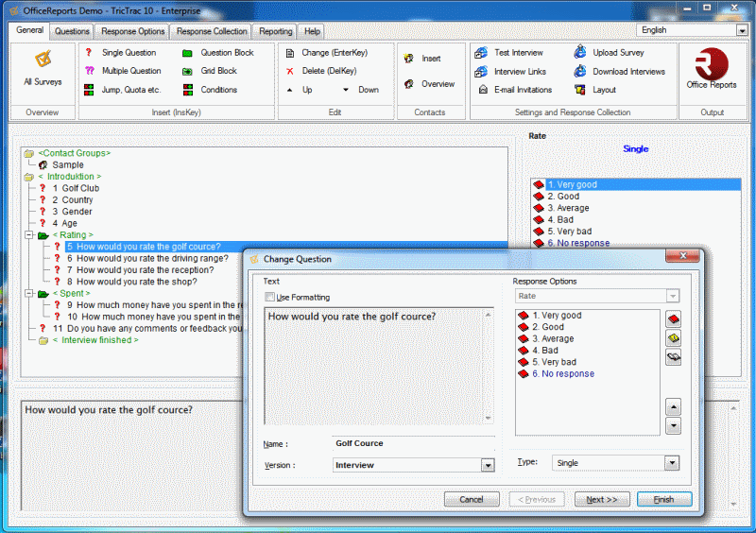756x533 pixels.
Task: Open All Surveys overview
Action: pos(43,69)
